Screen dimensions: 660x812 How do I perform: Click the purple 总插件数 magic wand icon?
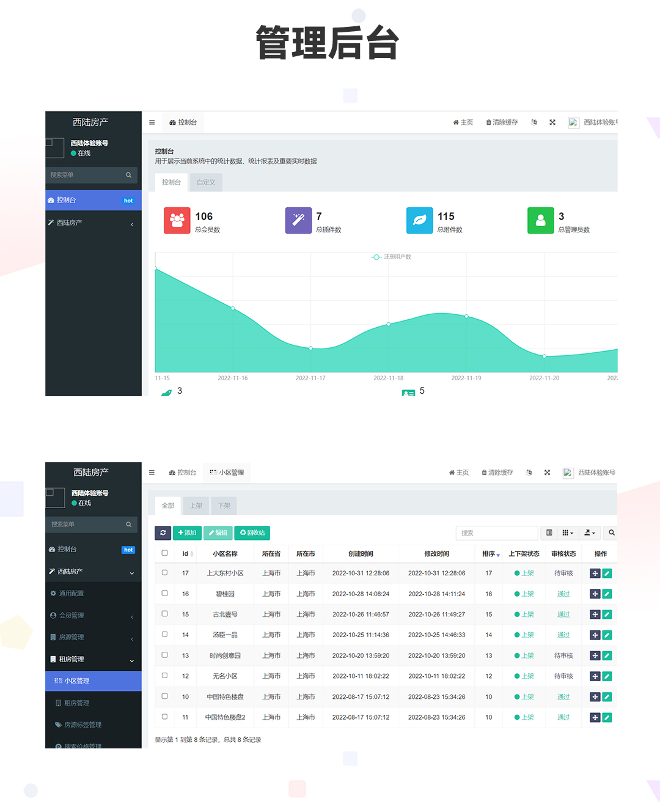(x=298, y=221)
